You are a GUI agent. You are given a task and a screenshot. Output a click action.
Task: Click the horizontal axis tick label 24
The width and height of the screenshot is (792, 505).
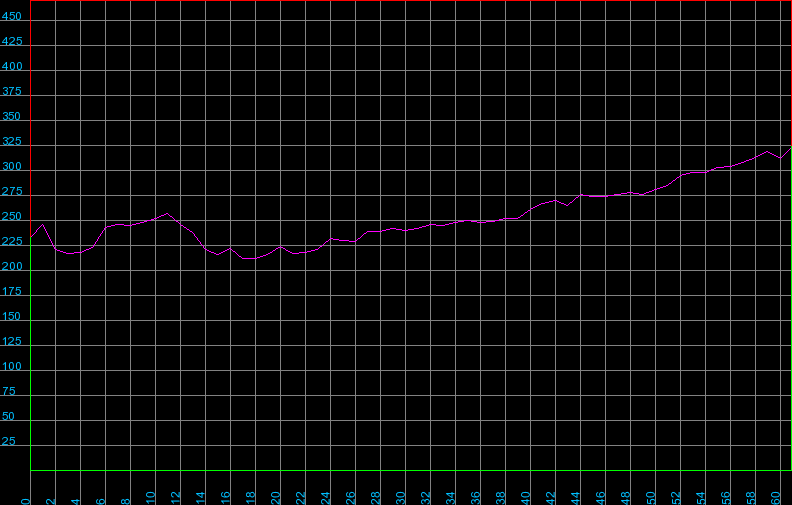pos(326,497)
